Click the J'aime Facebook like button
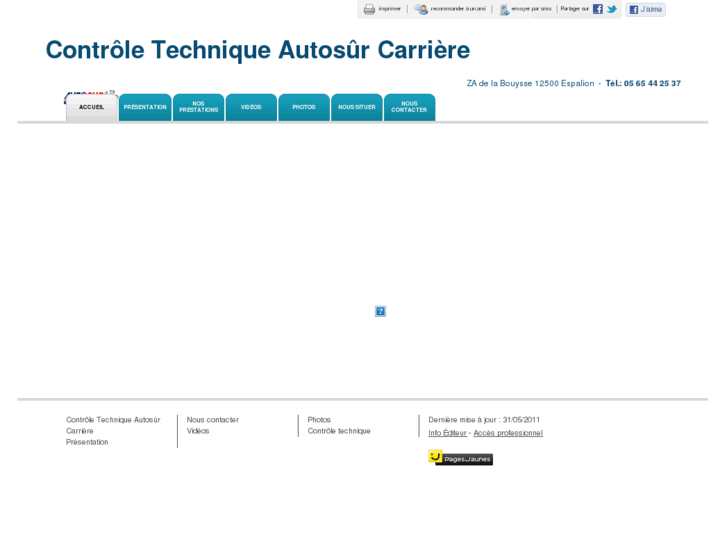The image size is (727, 545). (645, 9)
